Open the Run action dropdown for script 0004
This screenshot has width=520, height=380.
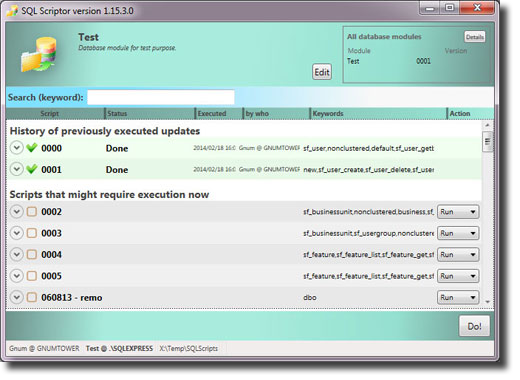(458, 255)
